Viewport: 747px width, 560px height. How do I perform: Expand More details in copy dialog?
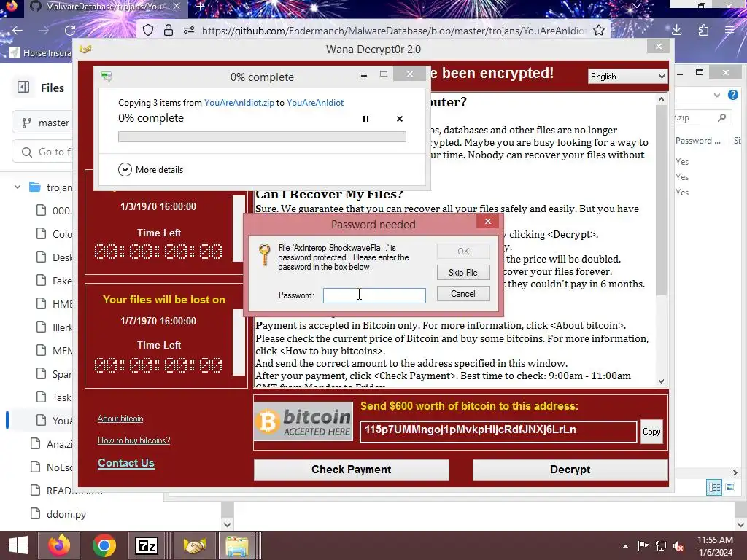150,169
